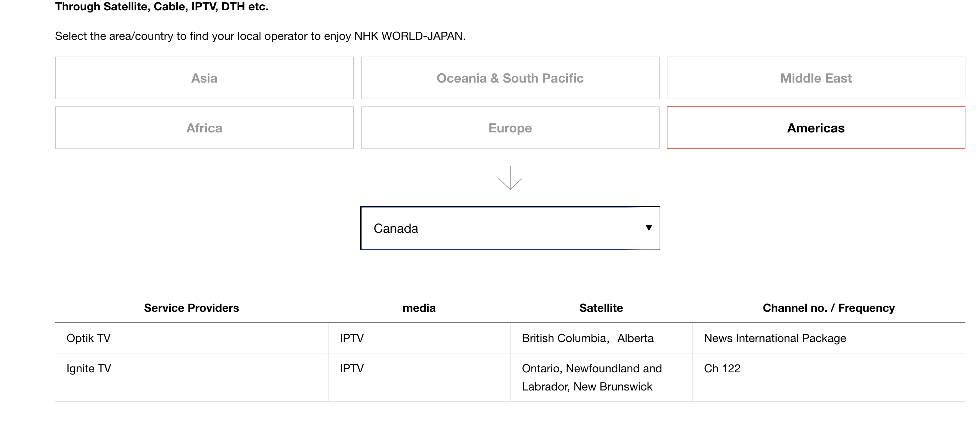Screen dimensions: 980x425
Task: Click the Ontario, Newfoundland and Labrador cell
Action: tap(592, 377)
